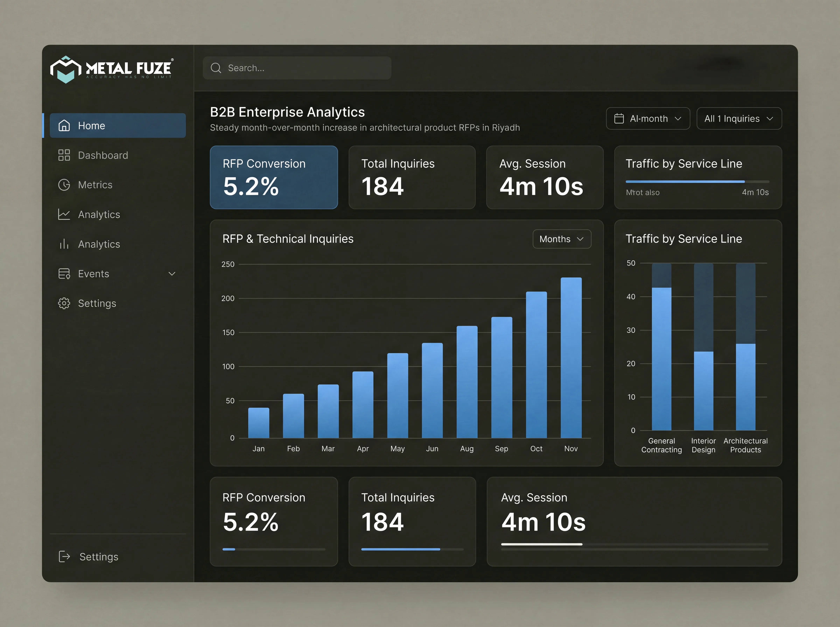Click the magnifier icon in search bar
Viewport: 840px width, 627px height.
[x=216, y=68]
